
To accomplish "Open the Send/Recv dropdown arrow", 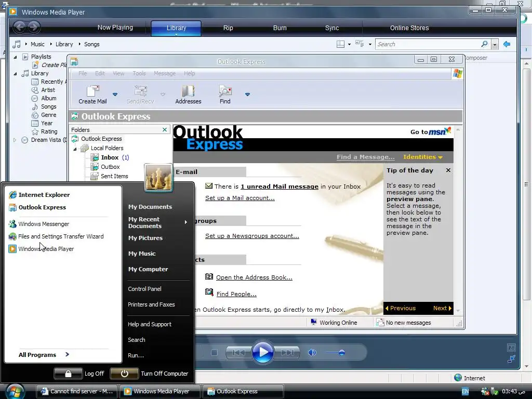I will 163,95.
